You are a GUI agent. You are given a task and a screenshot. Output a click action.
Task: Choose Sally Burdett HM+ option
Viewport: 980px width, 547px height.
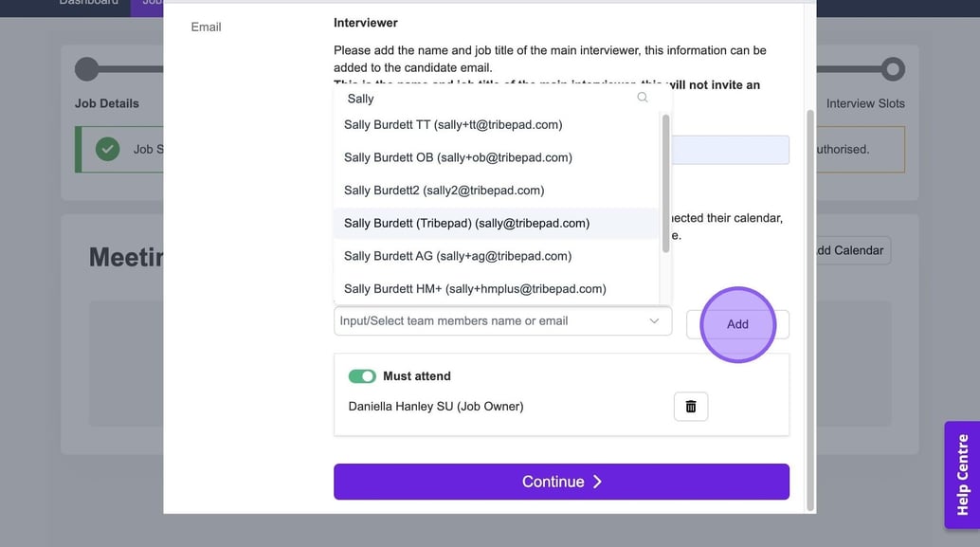coord(475,289)
